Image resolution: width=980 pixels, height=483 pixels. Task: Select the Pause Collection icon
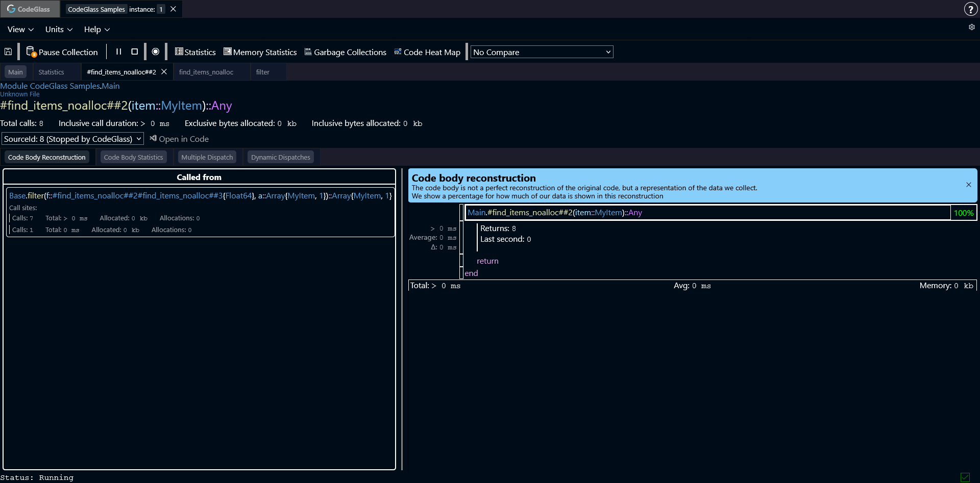[x=32, y=52]
